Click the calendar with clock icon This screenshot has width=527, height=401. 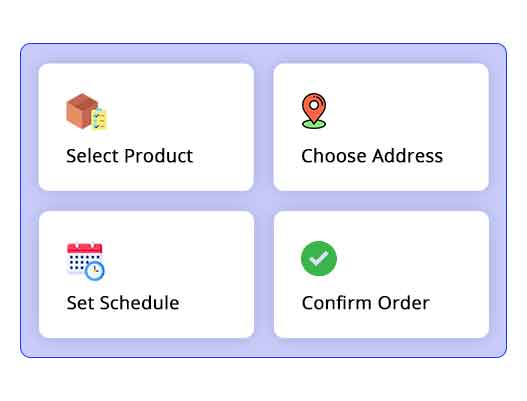[86, 261]
